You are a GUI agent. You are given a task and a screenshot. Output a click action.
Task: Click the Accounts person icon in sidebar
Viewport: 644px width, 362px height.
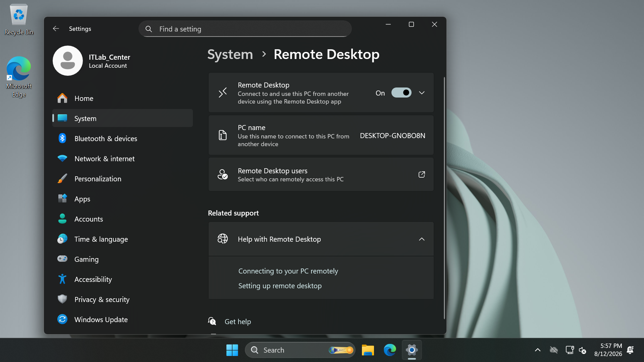(x=62, y=219)
